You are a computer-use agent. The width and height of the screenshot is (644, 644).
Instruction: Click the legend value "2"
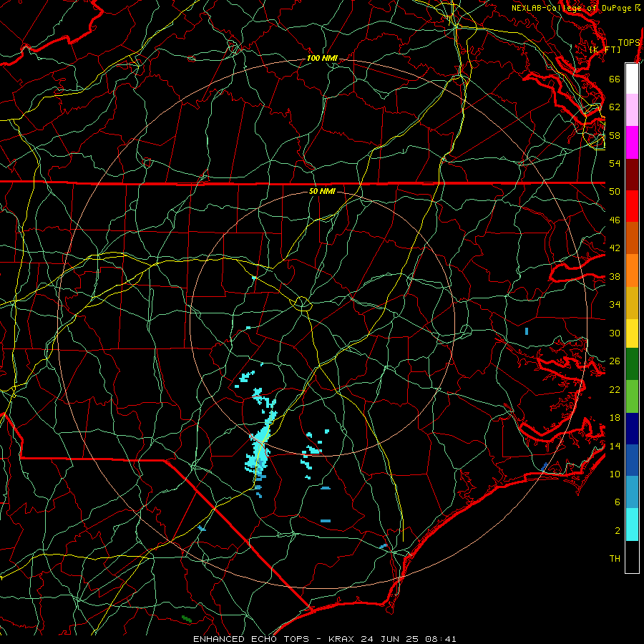pos(618,531)
